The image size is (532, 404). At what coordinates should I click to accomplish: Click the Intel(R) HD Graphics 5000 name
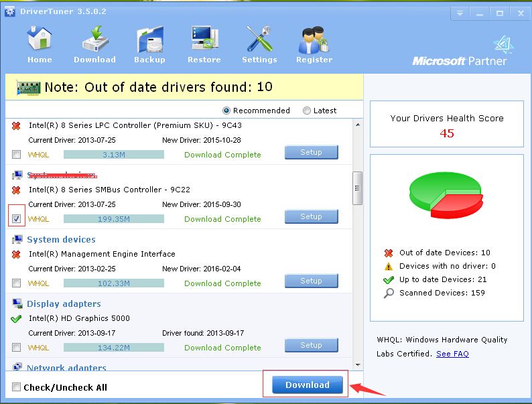pos(79,318)
